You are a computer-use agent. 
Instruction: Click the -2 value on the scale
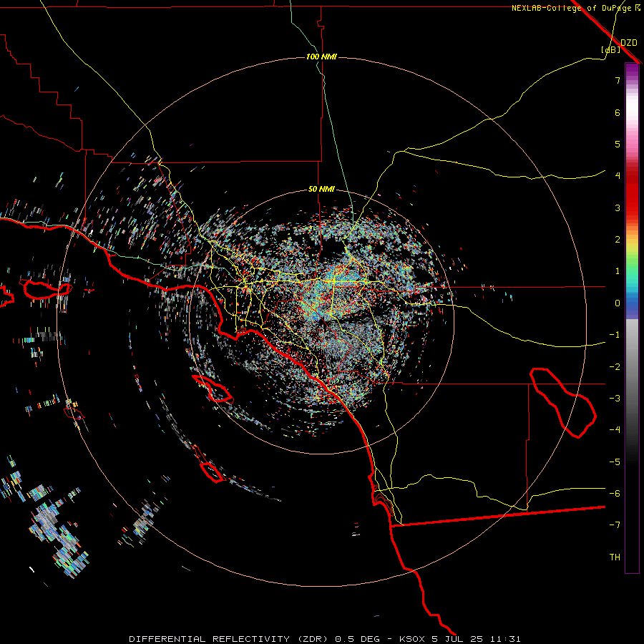(615, 367)
